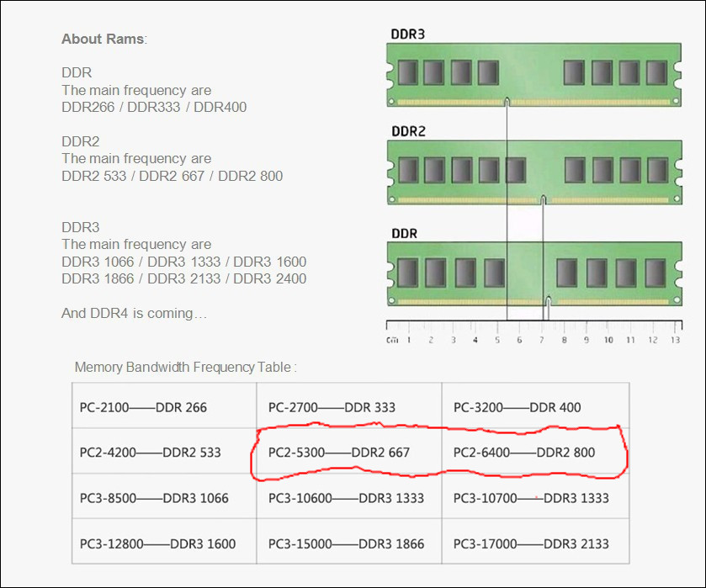Select the 'PC3-8500——DDR3 1066' table cell
Viewport: 706px width, 588px height.
tap(164, 496)
